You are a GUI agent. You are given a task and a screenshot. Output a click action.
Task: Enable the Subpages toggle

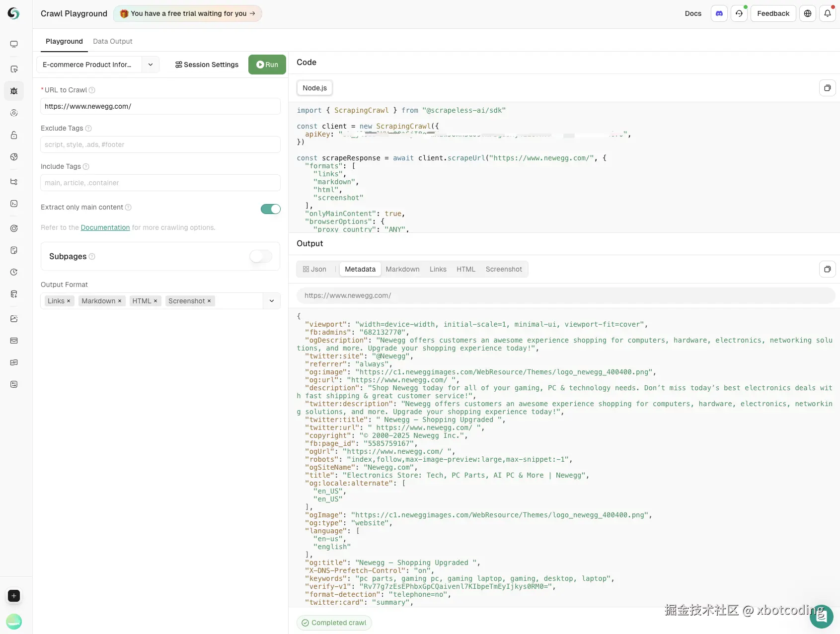click(x=261, y=256)
